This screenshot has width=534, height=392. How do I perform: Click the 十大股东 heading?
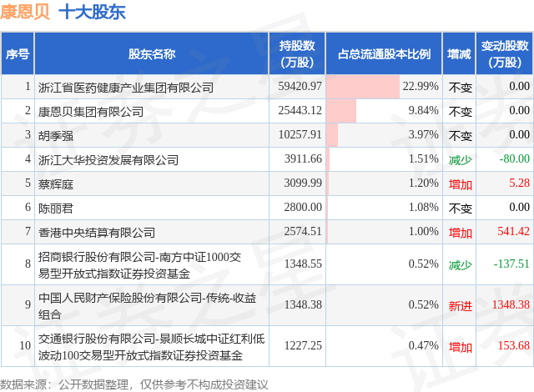pyautogui.click(x=93, y=12)
